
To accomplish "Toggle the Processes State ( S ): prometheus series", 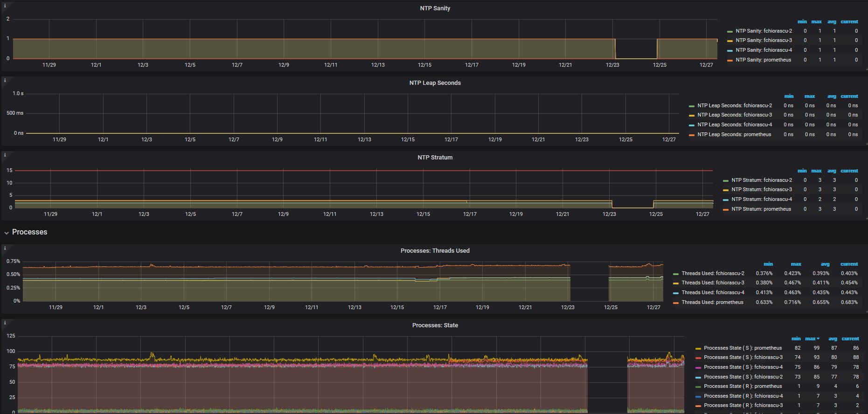I will click(743, 348).
